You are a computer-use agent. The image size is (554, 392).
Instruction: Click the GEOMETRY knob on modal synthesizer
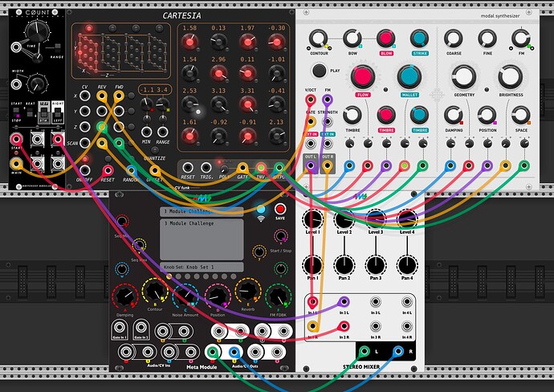463,76
